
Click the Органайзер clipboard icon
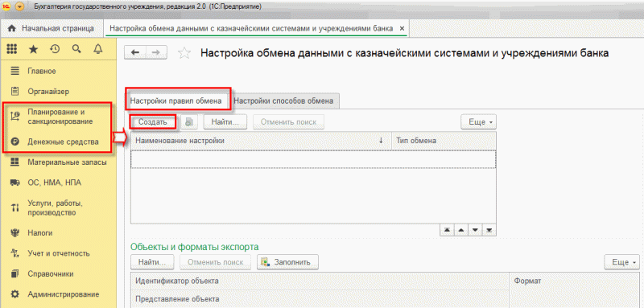[x=14, y=91]
